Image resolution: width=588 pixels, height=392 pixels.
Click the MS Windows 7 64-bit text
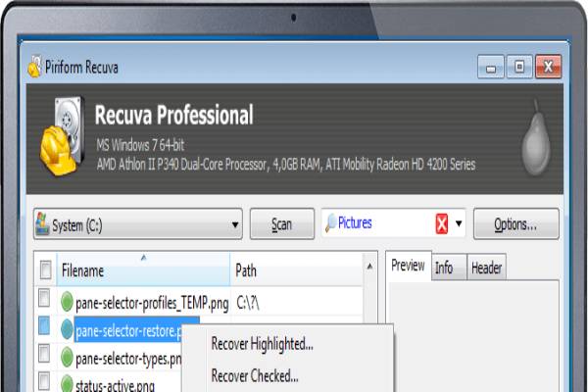(x=140, y=145)
